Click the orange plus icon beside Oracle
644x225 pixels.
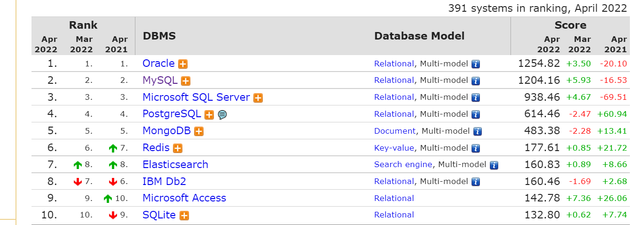pos(183,64)
